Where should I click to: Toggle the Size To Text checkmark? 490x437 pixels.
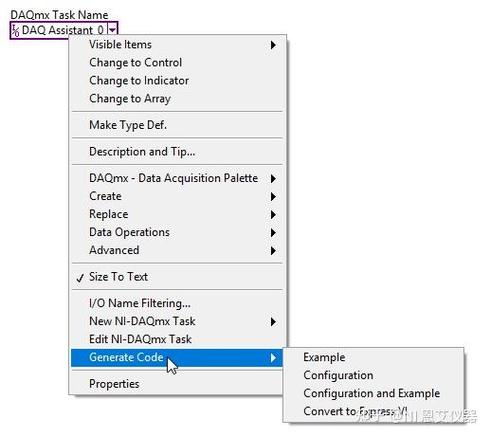click(x=177, y=277)
